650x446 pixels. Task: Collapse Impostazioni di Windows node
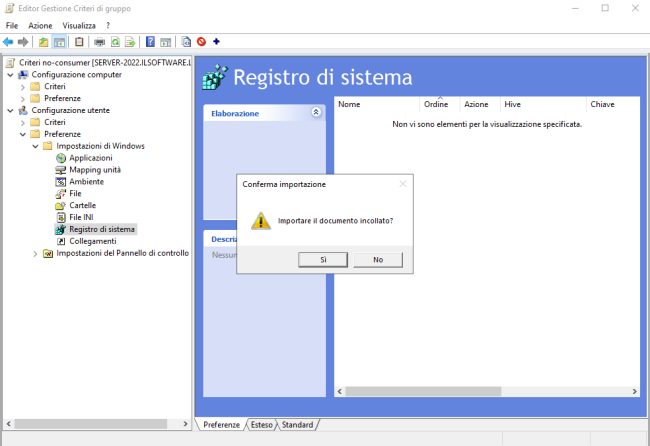(x=35, y=146)
